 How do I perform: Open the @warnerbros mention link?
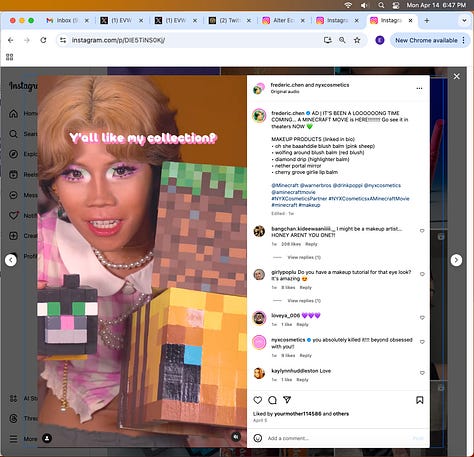[x=315, y=185]
